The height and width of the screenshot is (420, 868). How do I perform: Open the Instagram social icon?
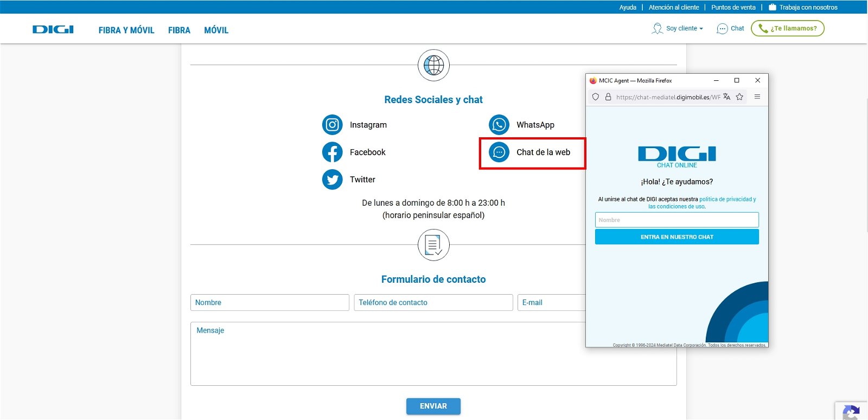(333, 125)
